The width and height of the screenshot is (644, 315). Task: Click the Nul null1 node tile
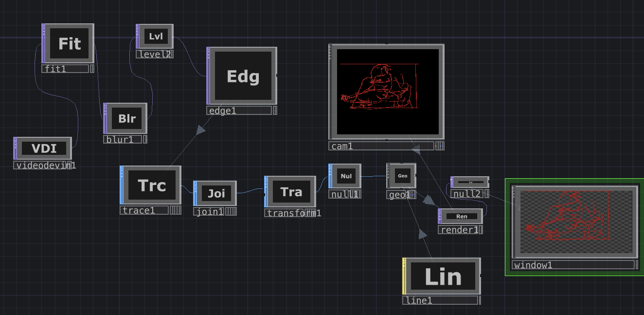pos(346,176)
